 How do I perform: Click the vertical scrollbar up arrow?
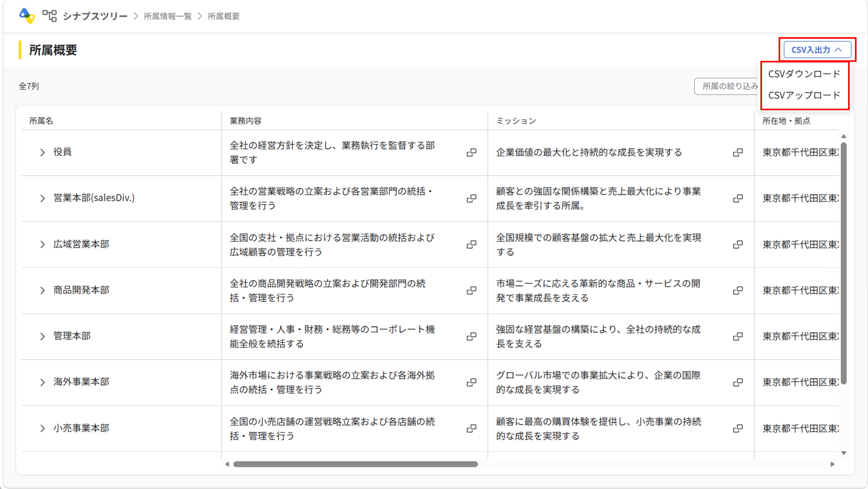pos(844,136)
